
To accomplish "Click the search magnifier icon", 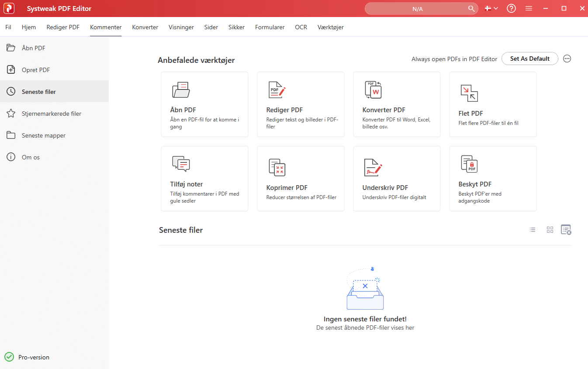I will [471, 9].
